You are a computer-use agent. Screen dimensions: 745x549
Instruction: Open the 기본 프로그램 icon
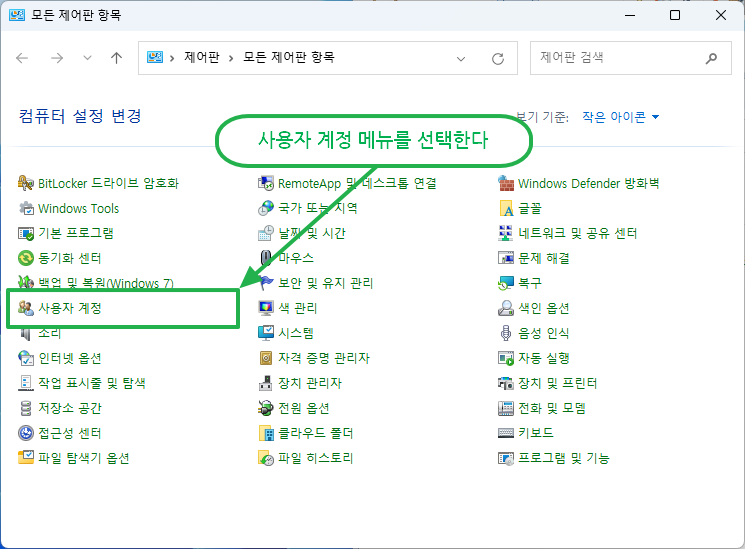(26, 233)
